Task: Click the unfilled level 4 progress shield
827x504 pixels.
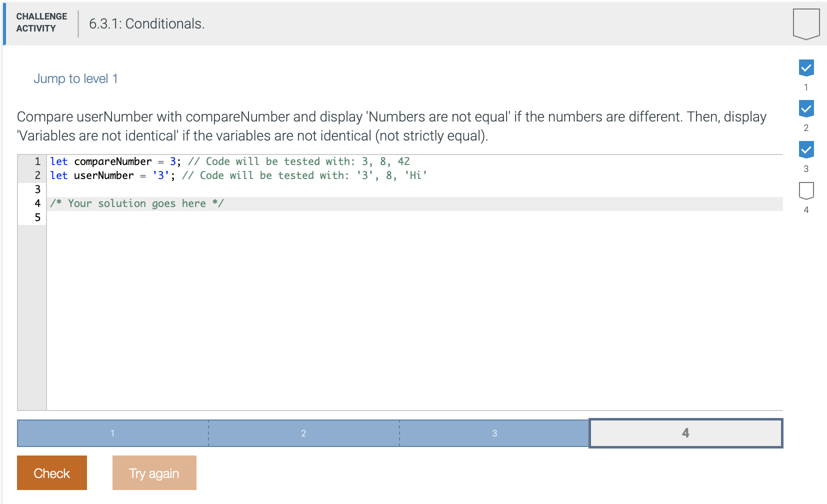Action: [806, 190]
